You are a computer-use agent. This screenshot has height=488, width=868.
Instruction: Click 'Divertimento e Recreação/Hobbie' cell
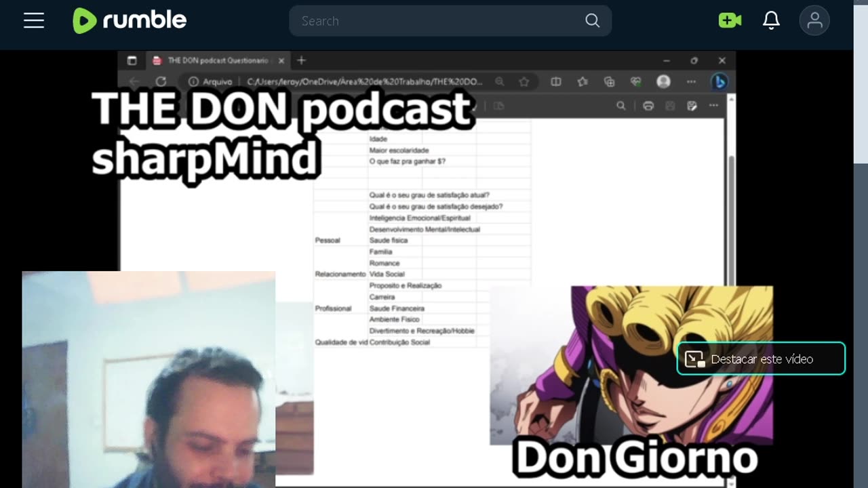click(422, 331)
